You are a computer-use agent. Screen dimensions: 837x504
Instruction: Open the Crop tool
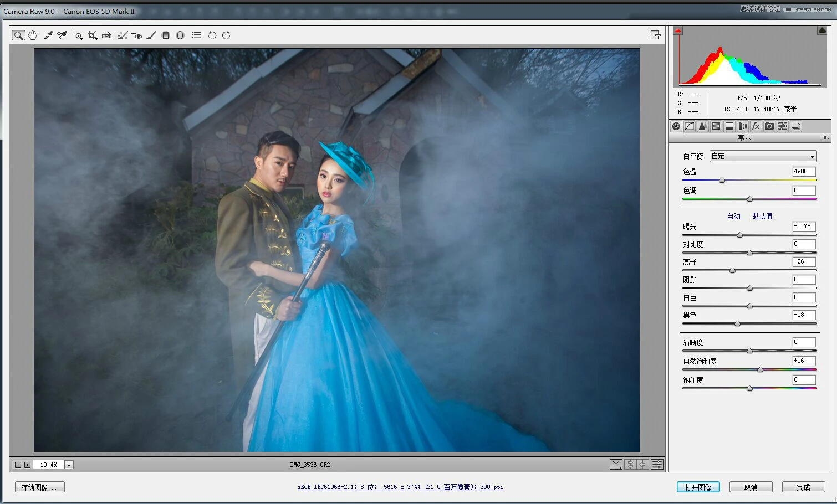coord(92,35)
